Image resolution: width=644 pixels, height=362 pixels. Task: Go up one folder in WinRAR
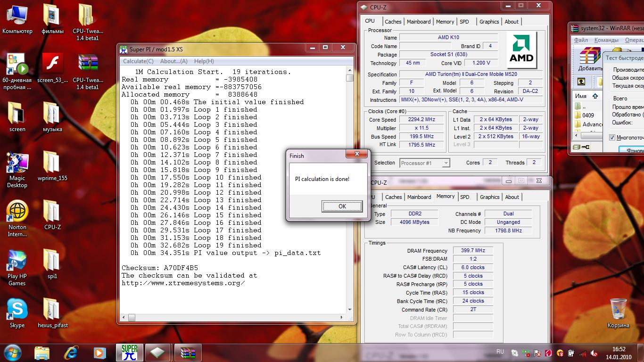pos(581,82)
